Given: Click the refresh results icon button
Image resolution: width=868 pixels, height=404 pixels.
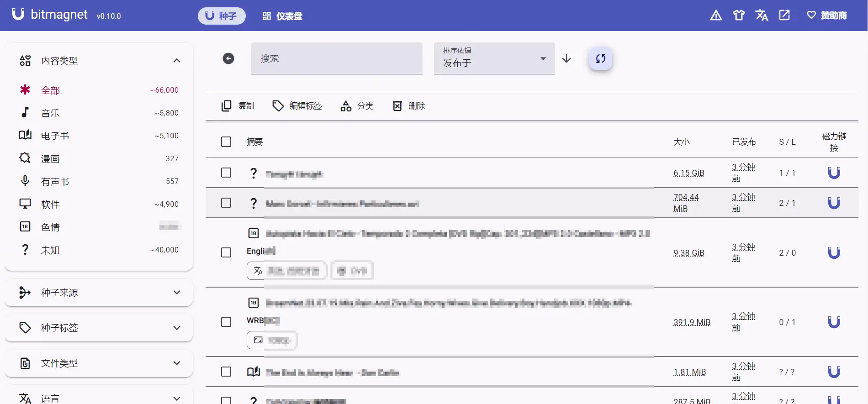Looking at the screenshot, I should point(600,58).
